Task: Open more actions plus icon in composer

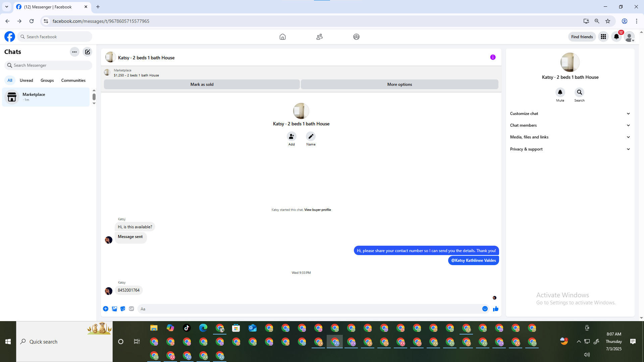Action: click(x=106, y=309)
